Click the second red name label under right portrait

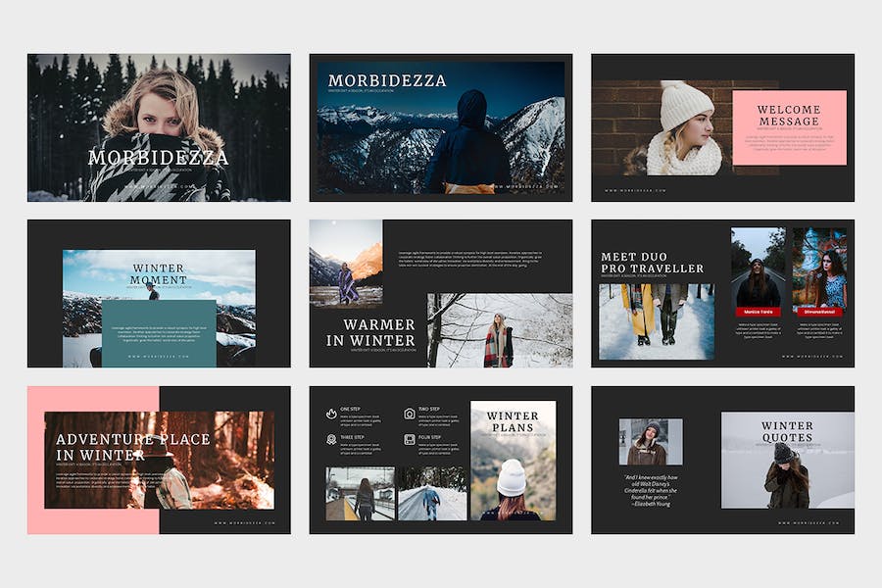[819, 312]
